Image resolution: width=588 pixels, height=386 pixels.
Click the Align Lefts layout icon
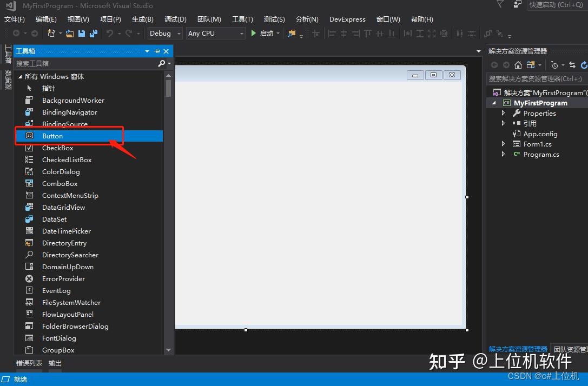tap(332, 34)
